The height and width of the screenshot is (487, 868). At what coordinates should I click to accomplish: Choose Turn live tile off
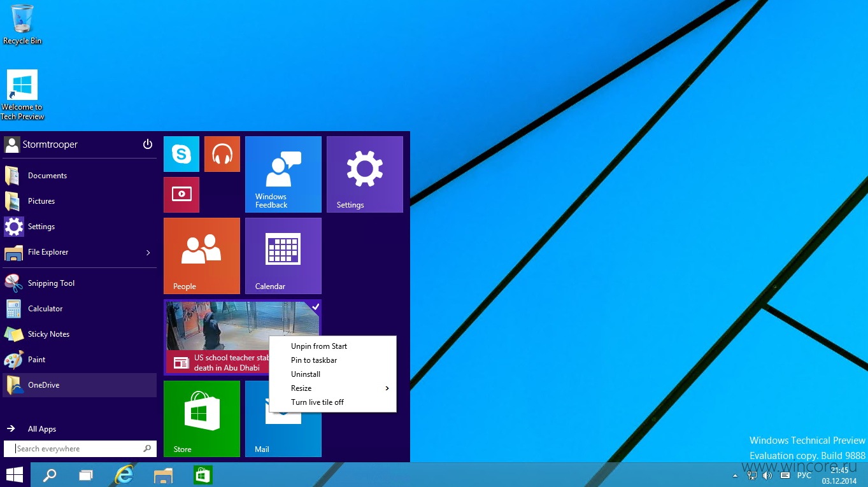[x=333, y=402]
